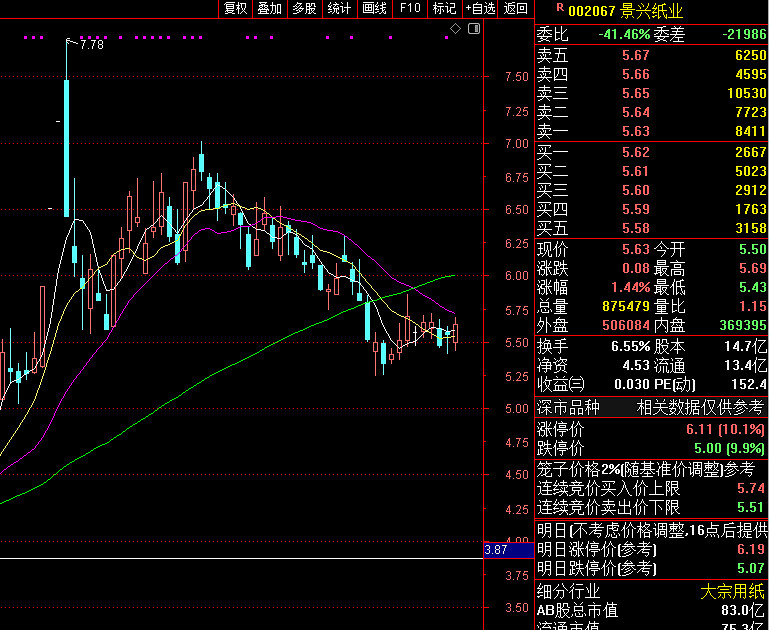Switch to 多股 multi-stock view
770x630 pixels.
[304, 9]
